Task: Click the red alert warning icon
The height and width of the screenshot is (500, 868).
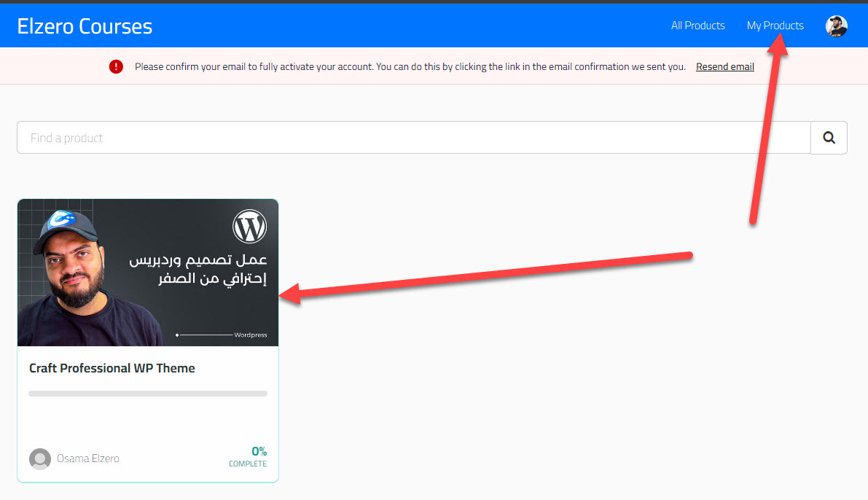Action: point(116,66)
